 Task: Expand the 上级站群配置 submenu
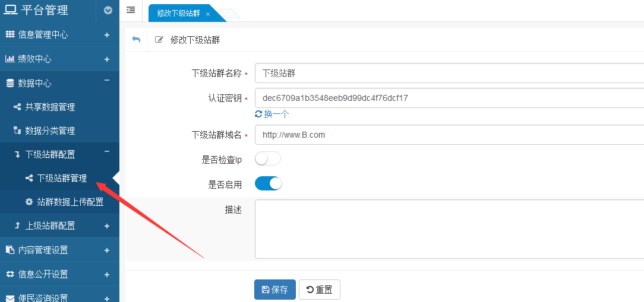107,225
